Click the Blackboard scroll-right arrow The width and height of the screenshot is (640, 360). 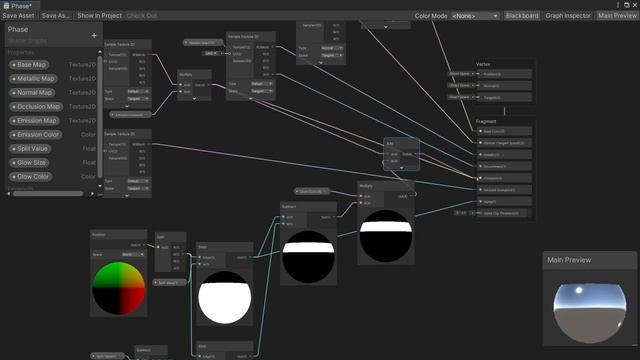(x=92, y=194)
